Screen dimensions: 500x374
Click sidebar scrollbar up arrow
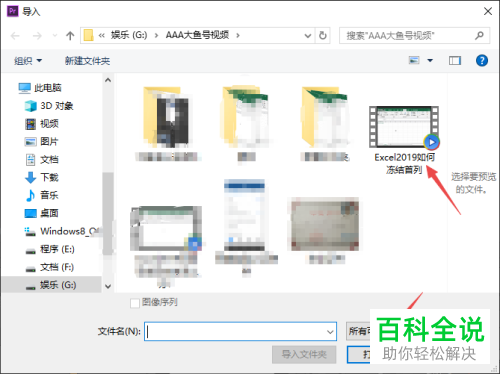[108, 80]
